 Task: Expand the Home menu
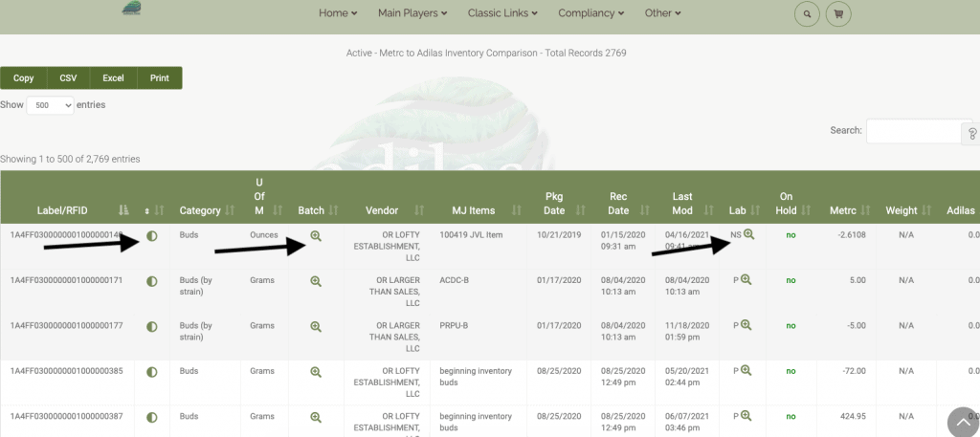pos(338,13)
